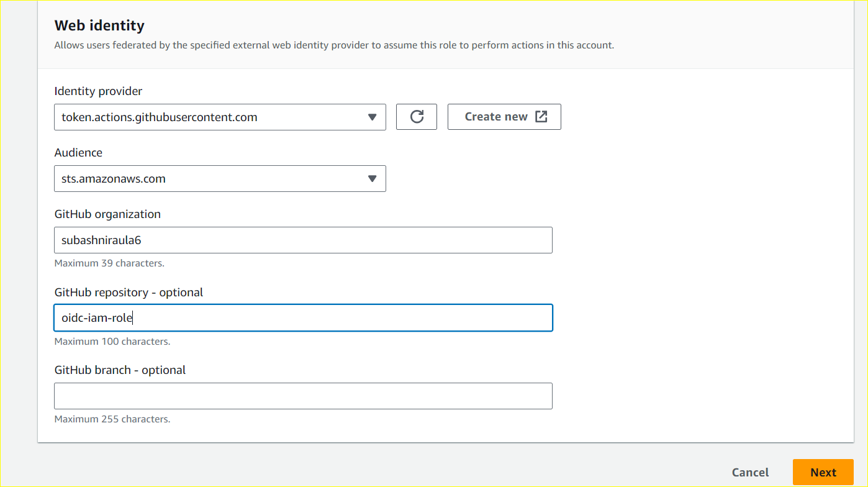Click the refresh identity providers icon

(x=416, y=117)
